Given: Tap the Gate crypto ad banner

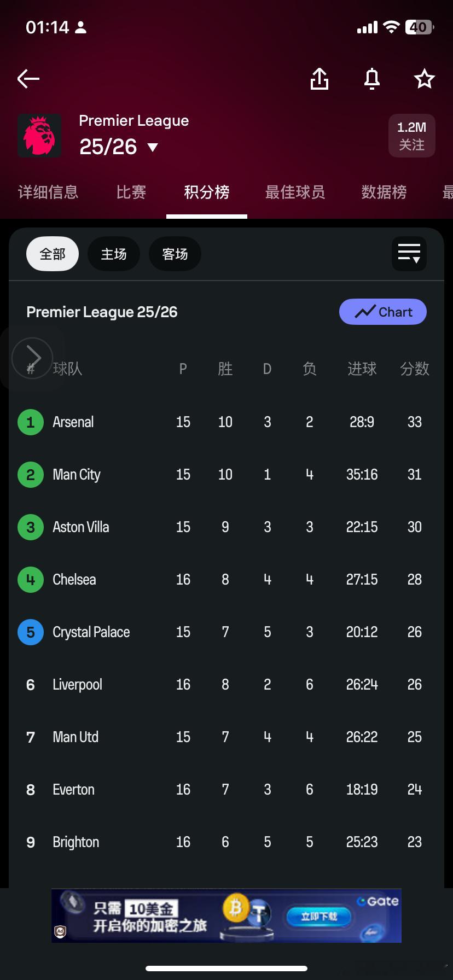Looking at the screenshot, I should pyautogui.click(x=226, y=915).
